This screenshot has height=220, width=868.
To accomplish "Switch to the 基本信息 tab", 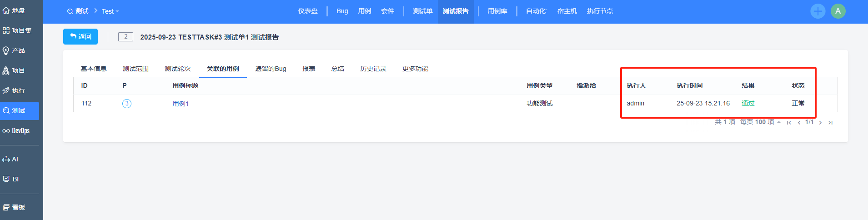I will [x=94, y=69].
